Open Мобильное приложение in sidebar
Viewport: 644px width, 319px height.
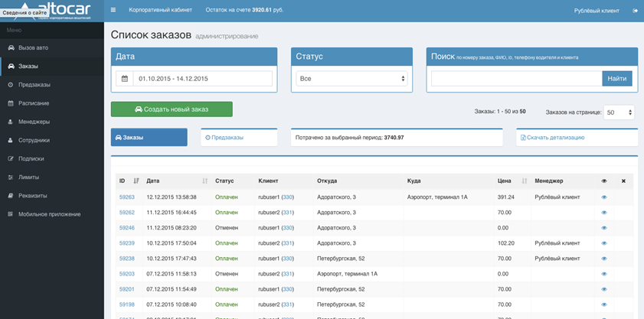[x=52, y=214]
